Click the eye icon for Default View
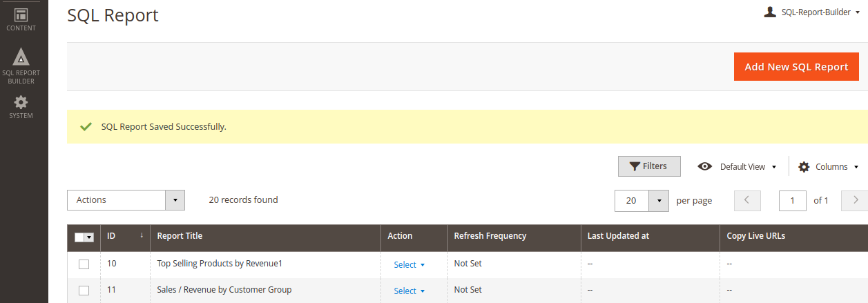 (x=705, y=166)
